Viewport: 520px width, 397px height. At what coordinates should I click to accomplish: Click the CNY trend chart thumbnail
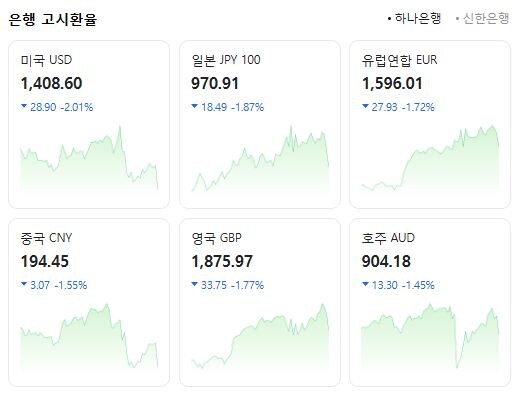89,336
